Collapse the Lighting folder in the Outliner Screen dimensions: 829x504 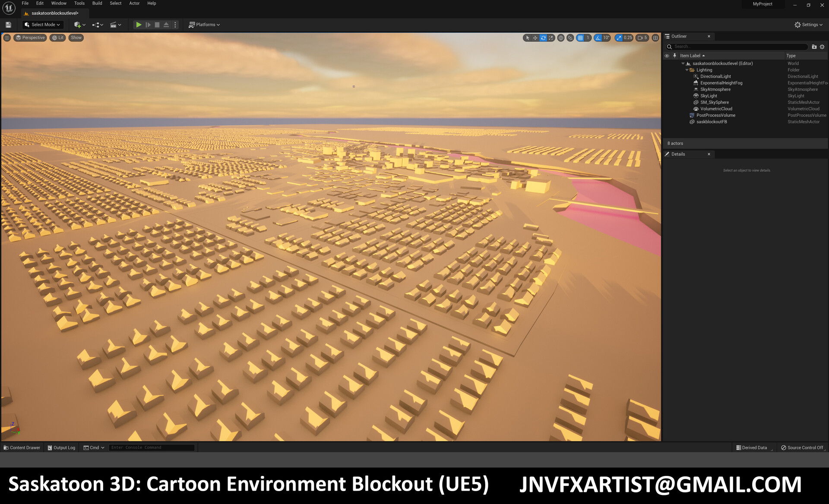pyautogui.click(x=687, y=70)
